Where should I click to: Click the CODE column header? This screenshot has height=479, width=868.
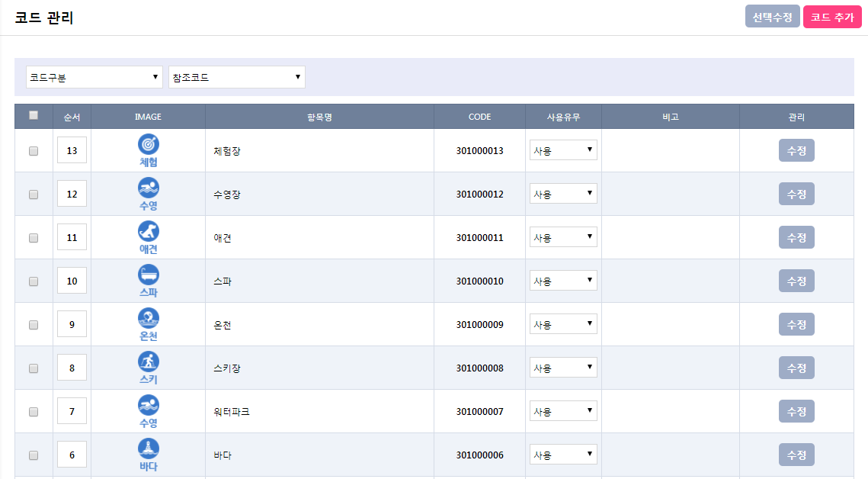click(479, 117)
